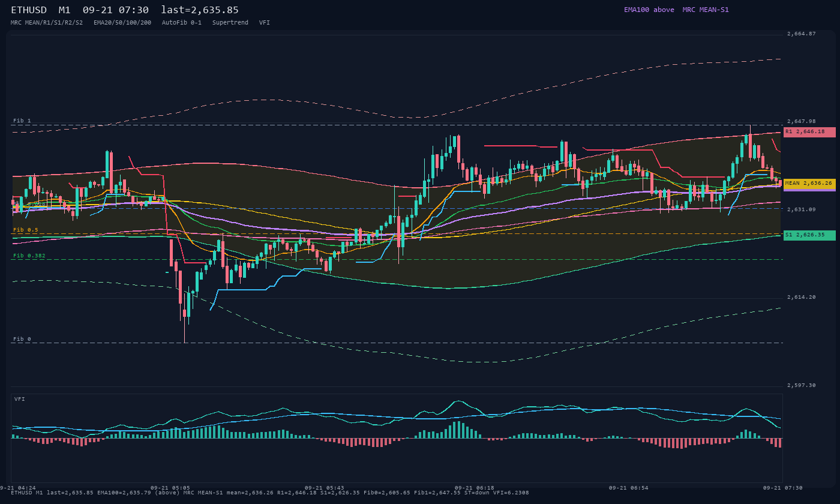Viewport: 840px width, 504px height.
Task: Click the purple "EMA100 above" status label
Action: [649, 10]
